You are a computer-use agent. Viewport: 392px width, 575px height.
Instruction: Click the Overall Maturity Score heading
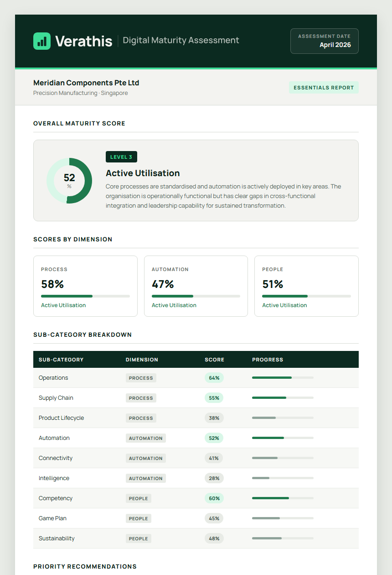(79, 123)
